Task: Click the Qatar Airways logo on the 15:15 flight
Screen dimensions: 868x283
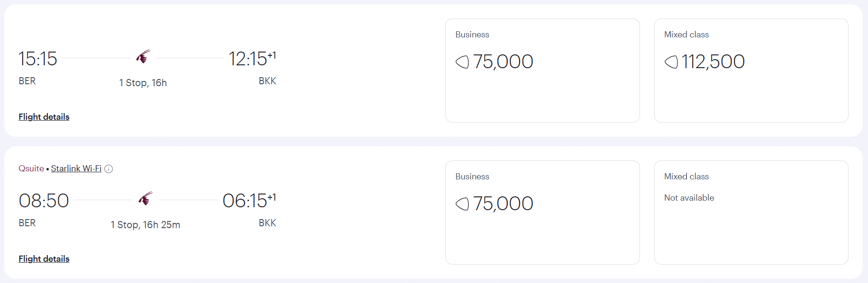Action: click(x=143, y=57)
